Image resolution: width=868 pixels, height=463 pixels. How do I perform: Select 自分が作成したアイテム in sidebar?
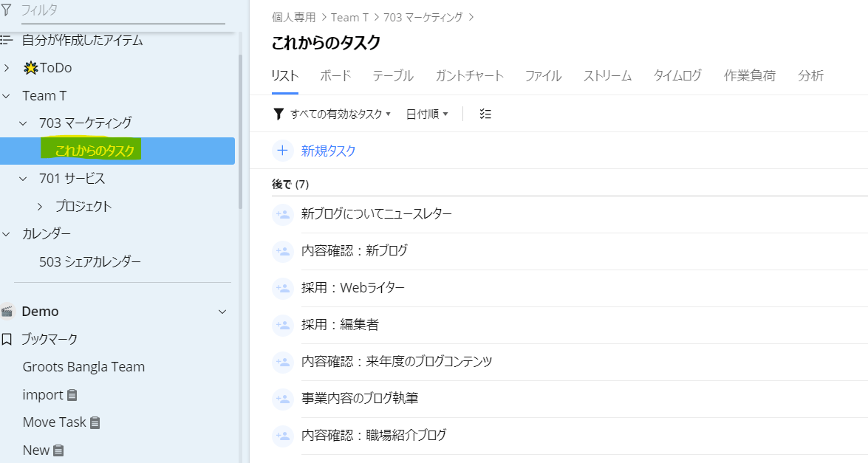tap(83, 40)
